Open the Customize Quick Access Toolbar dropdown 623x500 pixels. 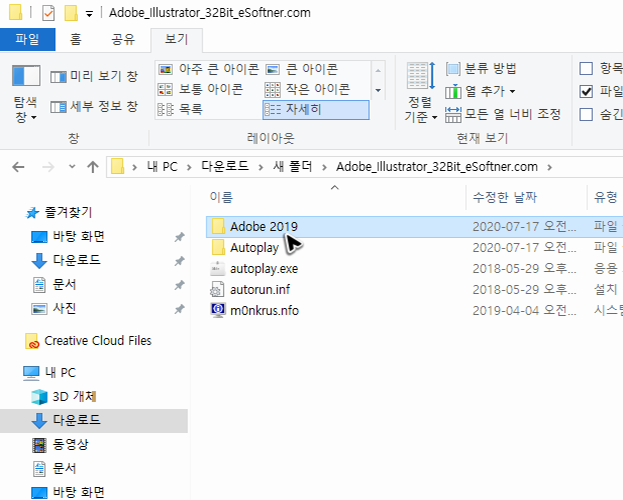click(89, 14)
